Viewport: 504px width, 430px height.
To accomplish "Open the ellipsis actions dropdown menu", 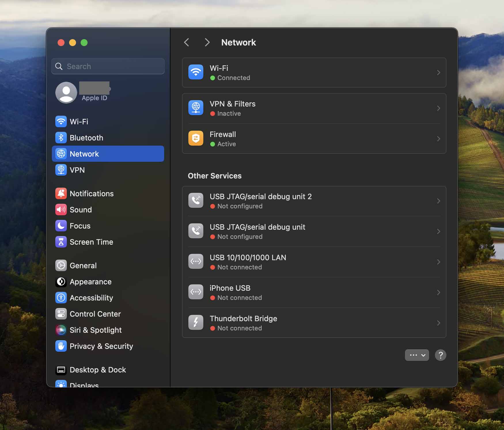I will click(x=417, y=355).
